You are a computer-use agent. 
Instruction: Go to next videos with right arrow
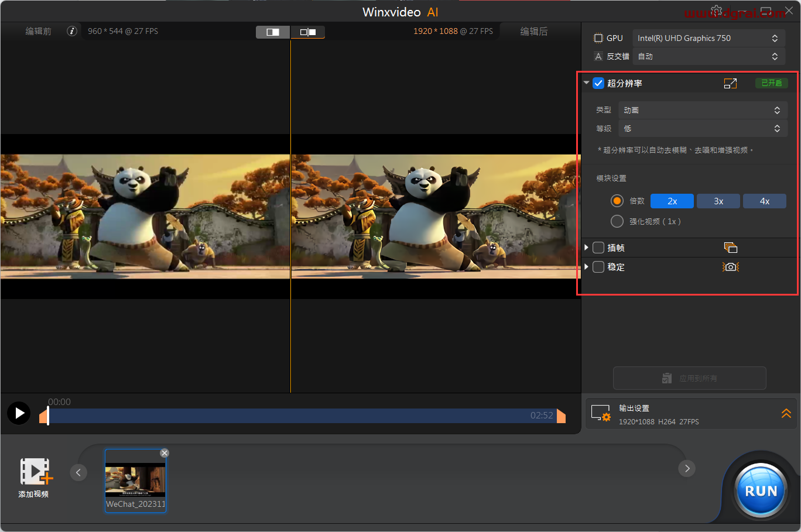click(687, 468)
